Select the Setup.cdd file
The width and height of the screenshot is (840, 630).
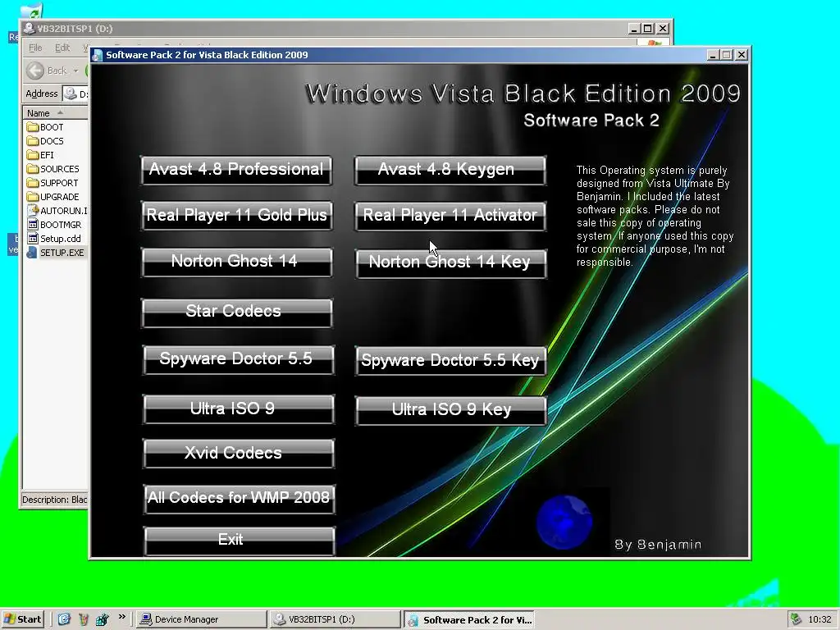(54, 239)
